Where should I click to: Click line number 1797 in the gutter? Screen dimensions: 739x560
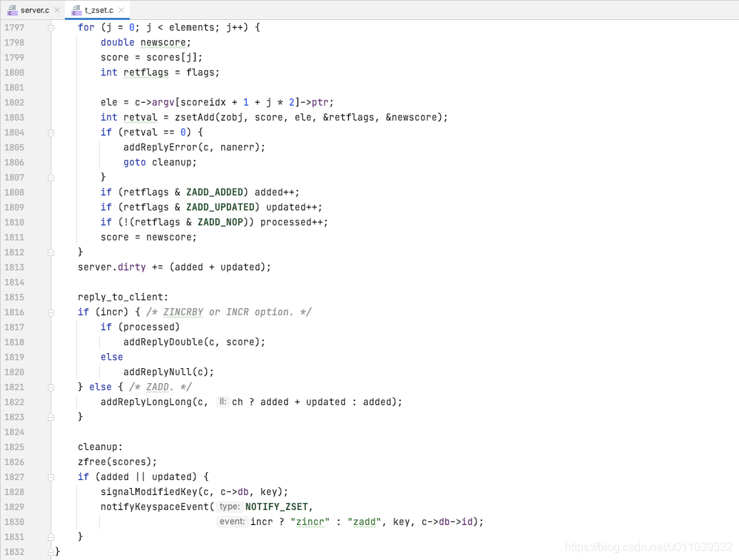(14, 28)
